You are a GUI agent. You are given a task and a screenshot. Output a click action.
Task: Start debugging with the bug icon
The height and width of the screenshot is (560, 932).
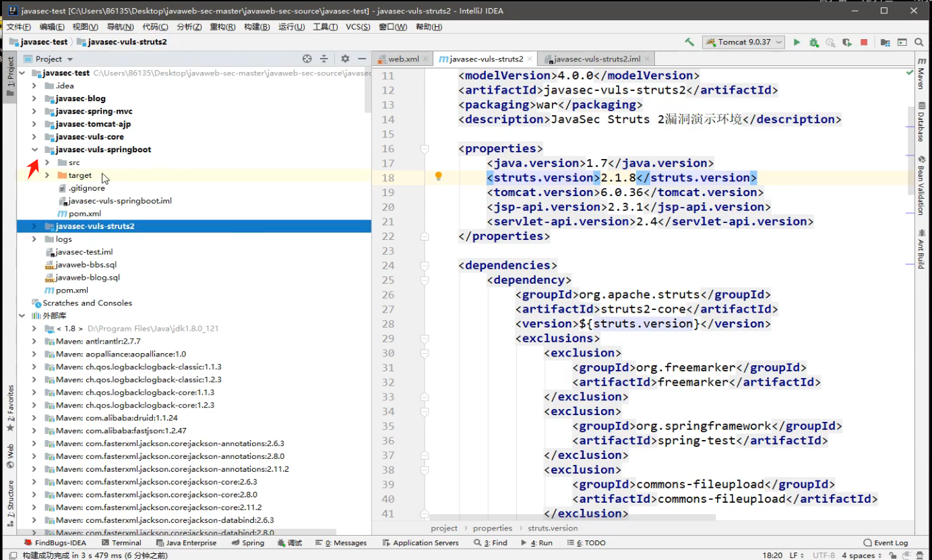point(813,42)
